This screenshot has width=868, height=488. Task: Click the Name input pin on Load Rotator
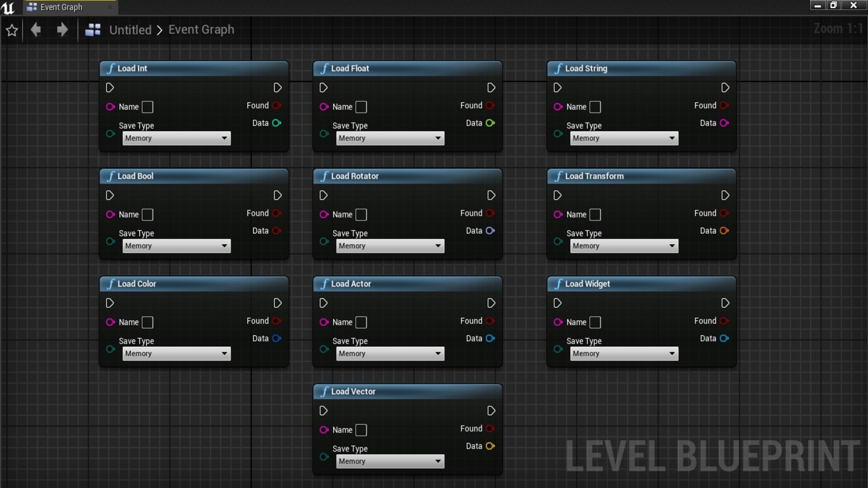point(324,215)
